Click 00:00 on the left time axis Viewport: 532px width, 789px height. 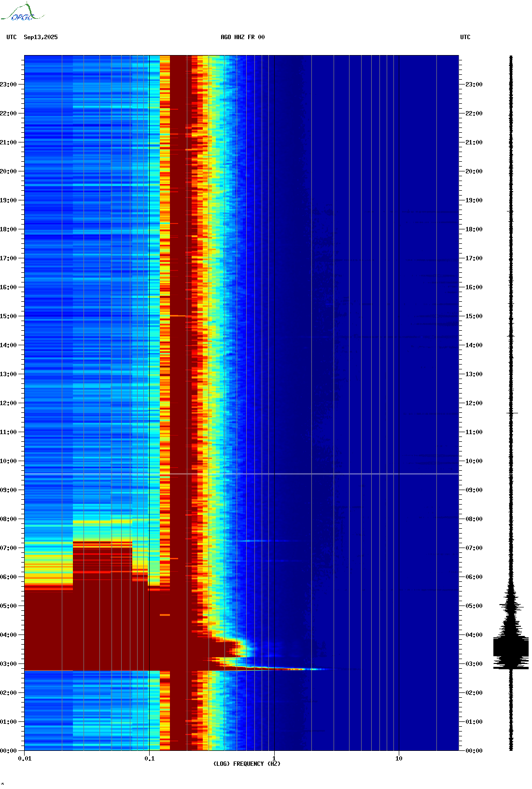pos(8,751)
